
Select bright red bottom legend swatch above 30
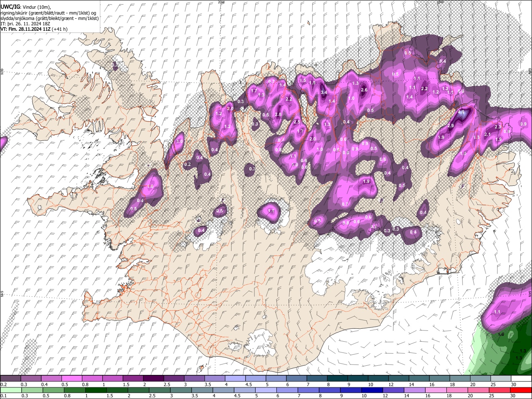coord(521,390)
